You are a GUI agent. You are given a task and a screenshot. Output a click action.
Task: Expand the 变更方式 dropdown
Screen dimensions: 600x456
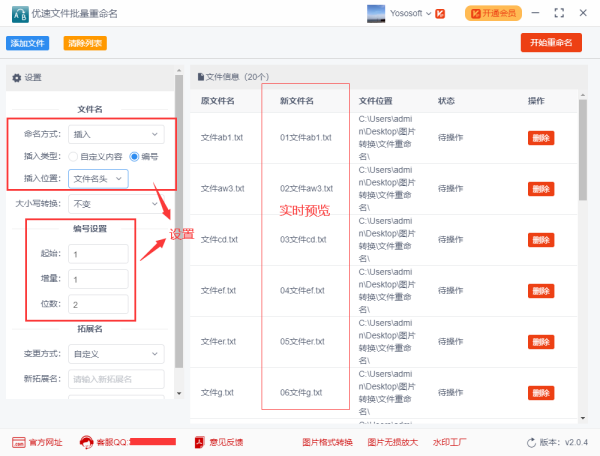[116, 354]
